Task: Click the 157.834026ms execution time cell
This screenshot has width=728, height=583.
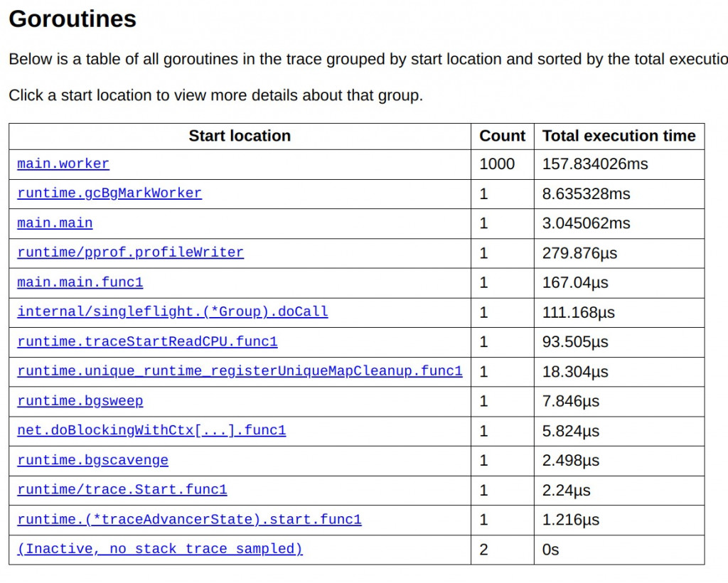Action: (595, 164)
